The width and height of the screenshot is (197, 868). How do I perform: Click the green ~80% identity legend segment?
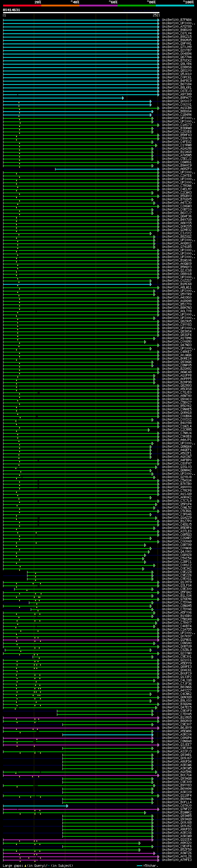tap(137, 6)
